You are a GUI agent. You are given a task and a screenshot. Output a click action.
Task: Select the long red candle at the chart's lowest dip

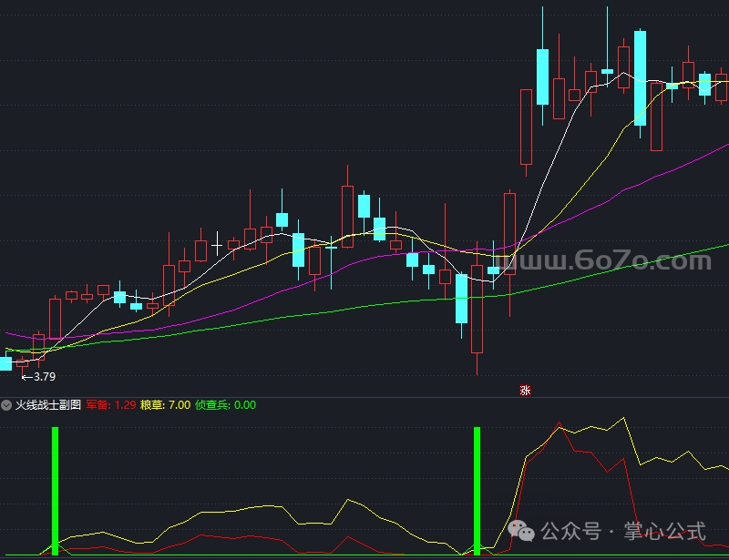pos(476,310)
